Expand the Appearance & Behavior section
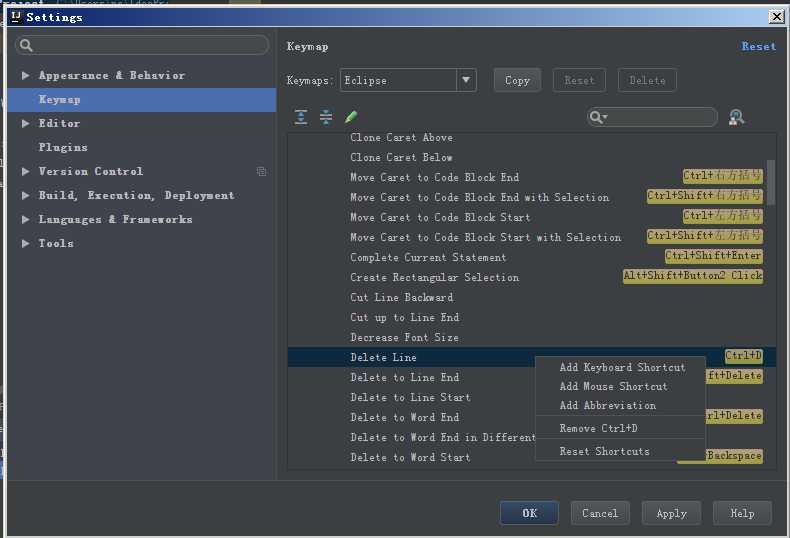The height and width of the screenshot is (538, 790). (25, 76)
